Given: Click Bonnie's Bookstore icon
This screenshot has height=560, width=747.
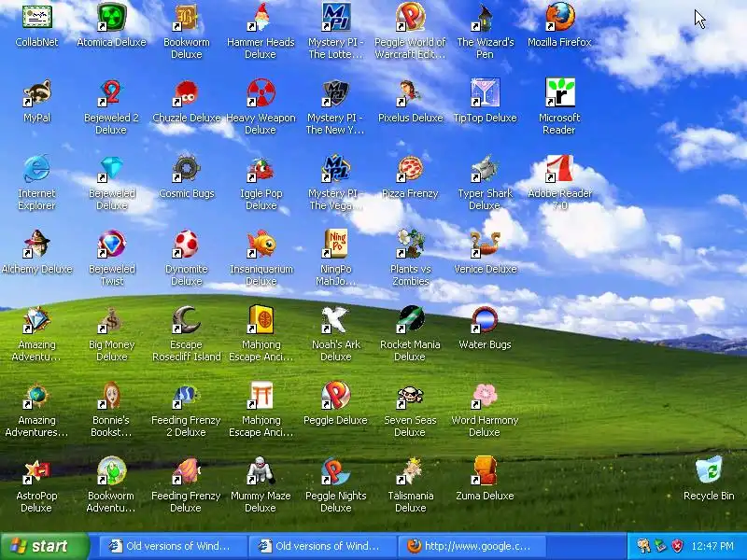Looking at the screenshot, I should (x=111, y=395).
